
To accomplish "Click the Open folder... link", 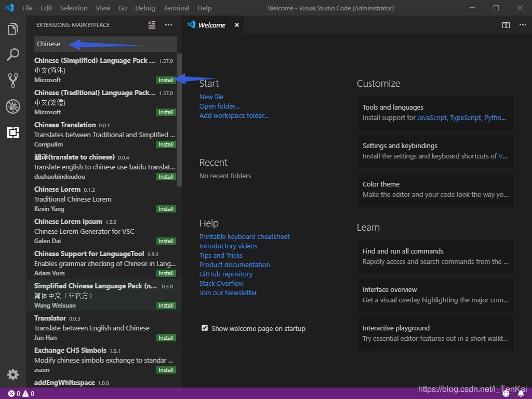I will click(x=220, y=106).
